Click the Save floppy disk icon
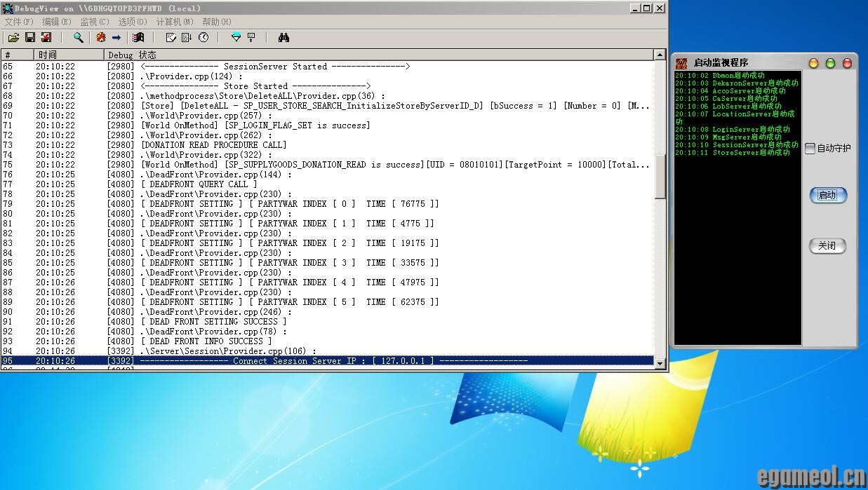Screen dimensions: 868x490 coord(30,38)
